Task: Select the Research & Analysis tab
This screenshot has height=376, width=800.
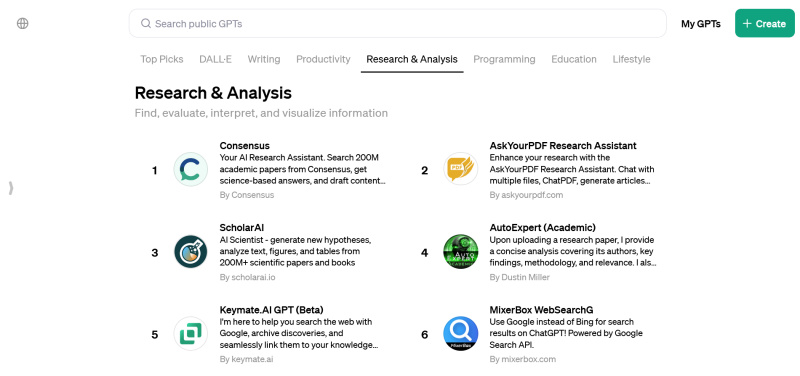Action: tap(412, 59)
